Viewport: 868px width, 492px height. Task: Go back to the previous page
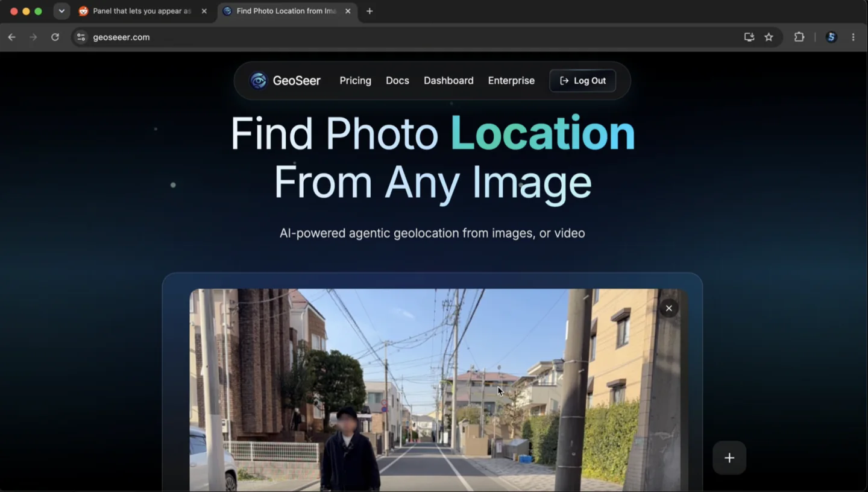coord(11,37)
